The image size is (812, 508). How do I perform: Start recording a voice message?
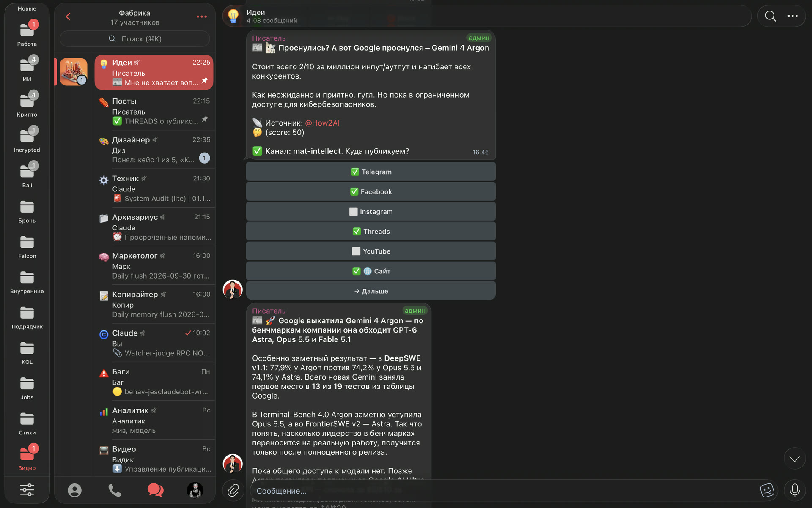795,490
